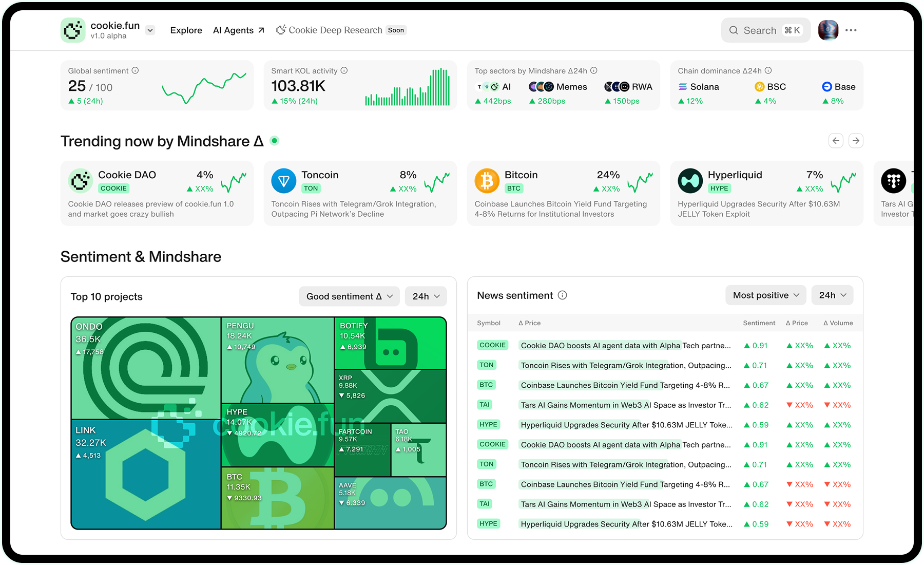Open the AI Agents link
Image resolution: width=924 pixels, height=565 pixels.
tap(239, 30)
